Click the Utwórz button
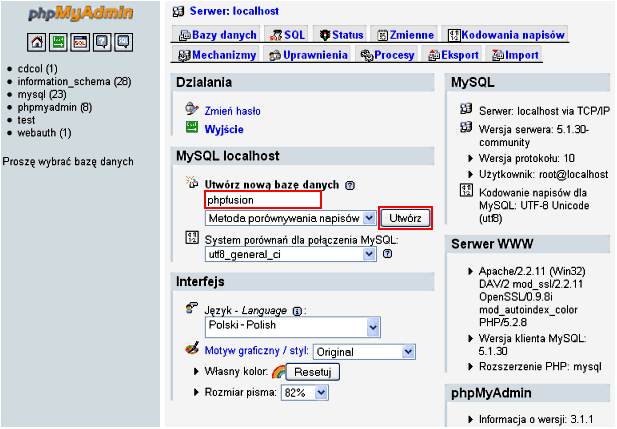Viewport: 617px width, 429px height. [406, 217]
